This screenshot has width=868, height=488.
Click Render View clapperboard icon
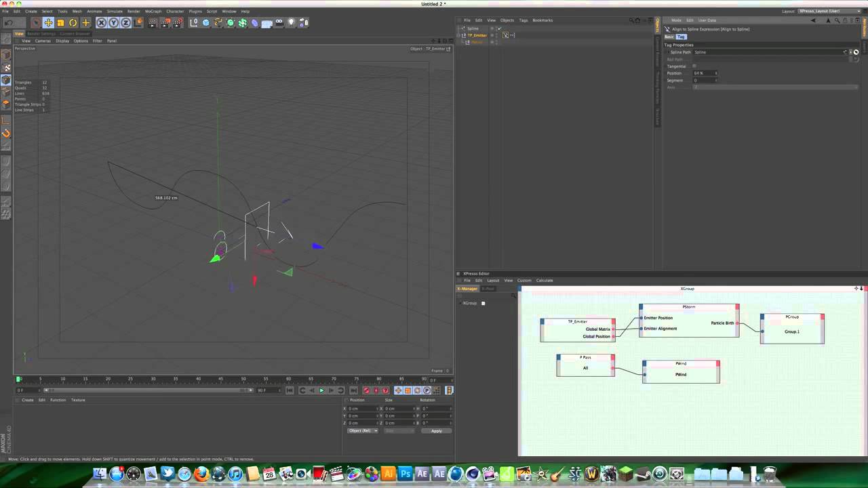click(x=153, y=22)
